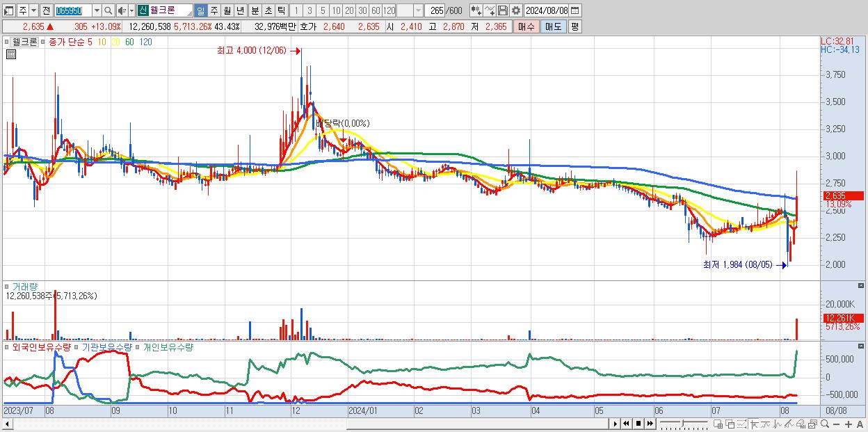Image resolution: width=868 pixels, height=432 pixels.
Task: Select the 5 interval button
Action: tap(323, 10)
